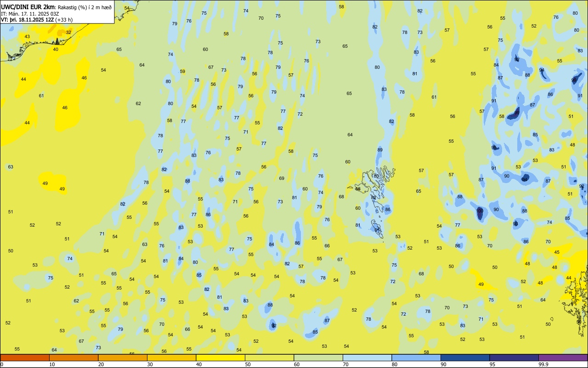Click the light green 60–70 legend swatch

tap(318, 357)
